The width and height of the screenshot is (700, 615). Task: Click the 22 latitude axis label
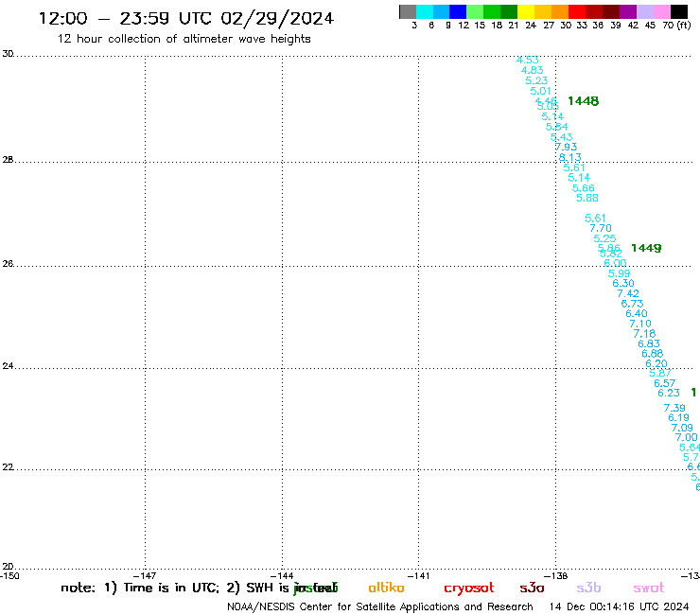click(x=8, y=467)
